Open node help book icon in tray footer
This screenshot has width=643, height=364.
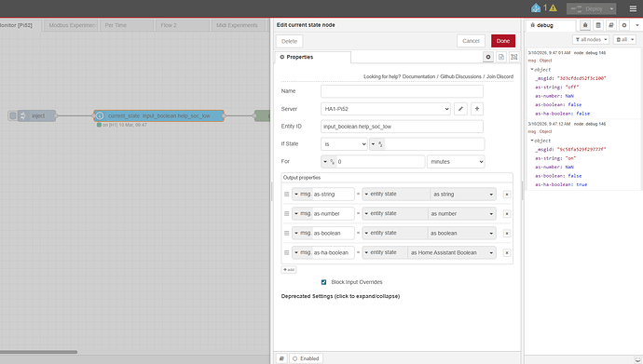coord(281,358)
